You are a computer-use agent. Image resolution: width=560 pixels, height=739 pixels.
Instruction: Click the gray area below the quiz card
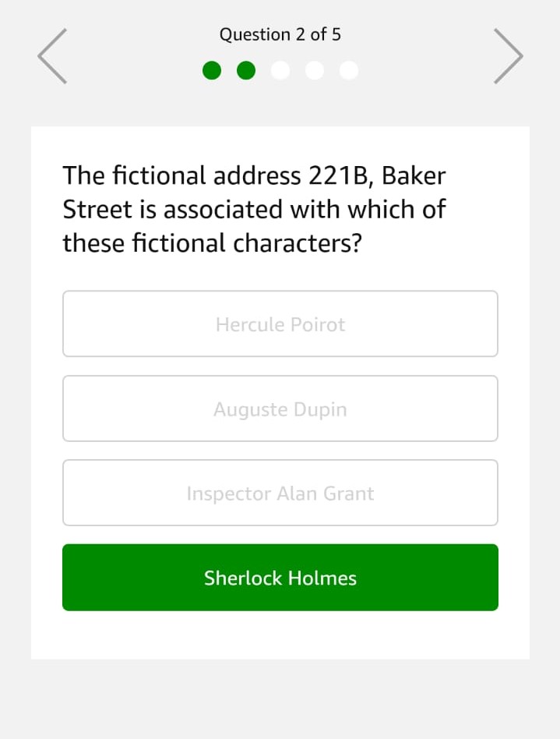pos(280,698)
